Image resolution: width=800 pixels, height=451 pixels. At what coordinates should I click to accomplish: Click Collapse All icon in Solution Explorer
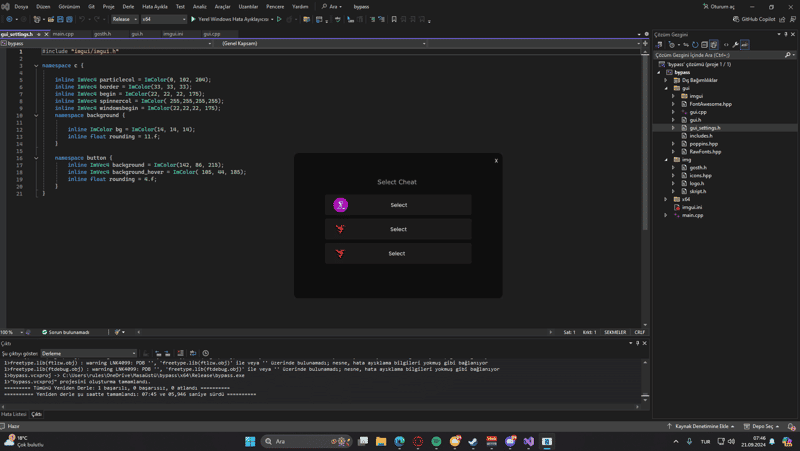click(x=704, y=45)
